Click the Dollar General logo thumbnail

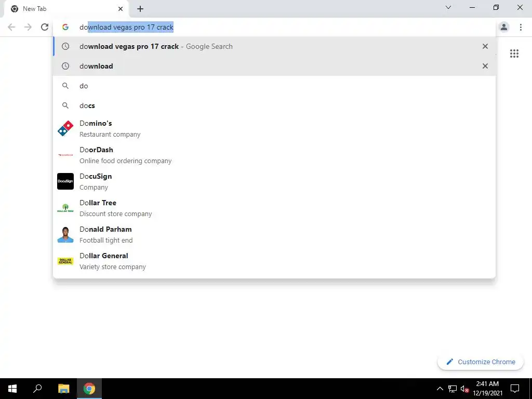(65, 261)
